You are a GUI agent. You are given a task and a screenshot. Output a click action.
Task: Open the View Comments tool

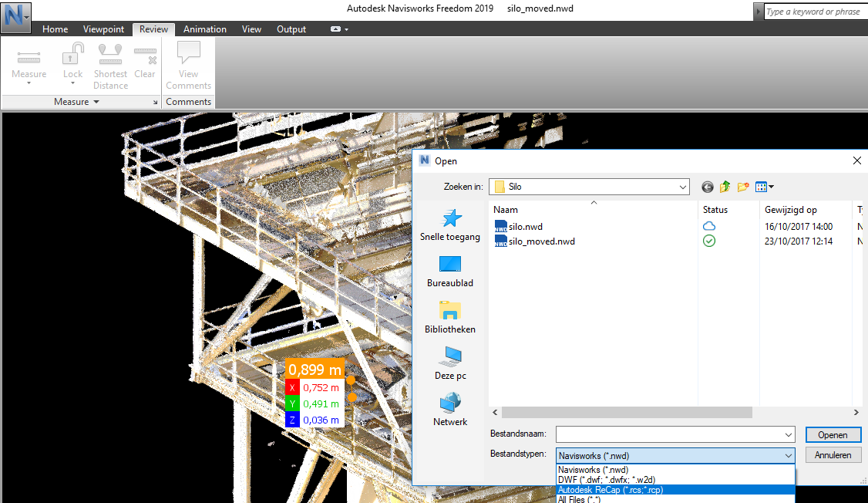click(x=188, y=66)
